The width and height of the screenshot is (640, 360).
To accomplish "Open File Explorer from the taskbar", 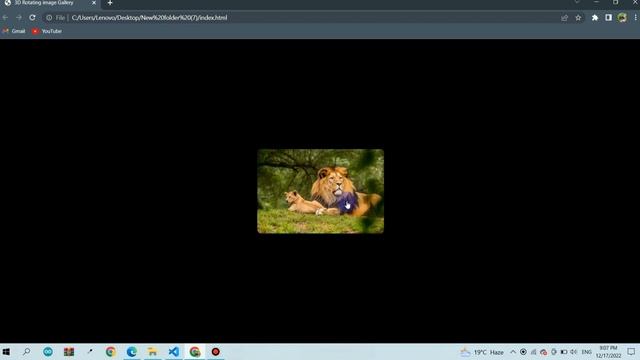I will (153, 351).
